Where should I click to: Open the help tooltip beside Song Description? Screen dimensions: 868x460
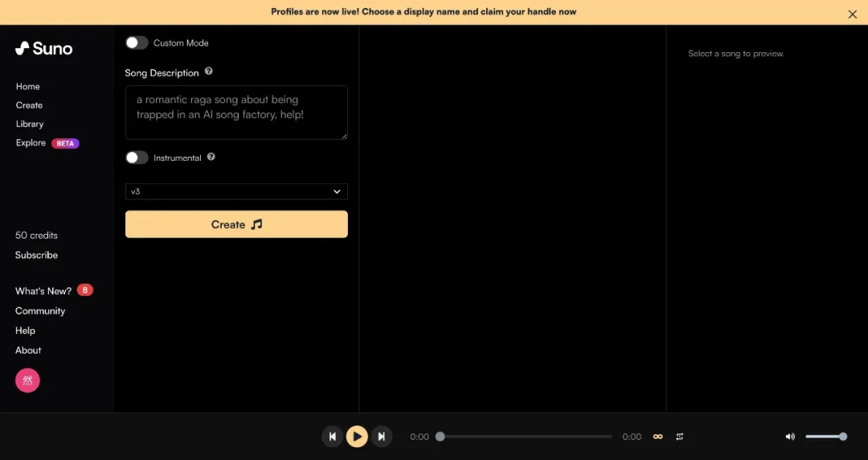209,72
